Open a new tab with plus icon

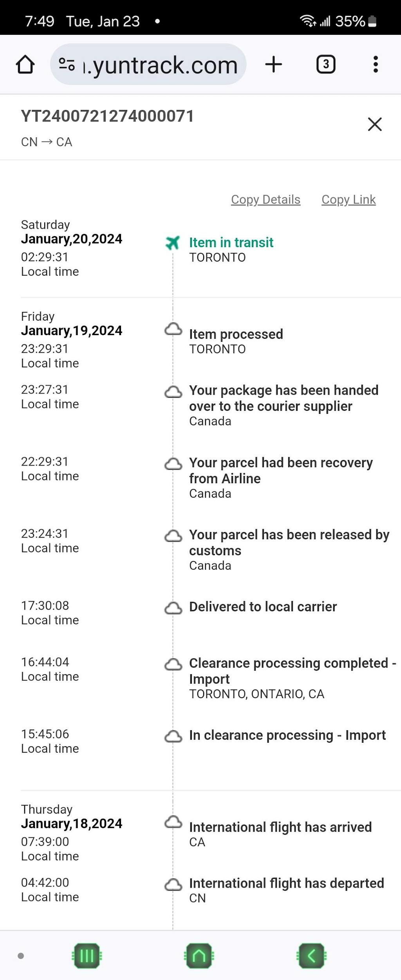point(273,64)
